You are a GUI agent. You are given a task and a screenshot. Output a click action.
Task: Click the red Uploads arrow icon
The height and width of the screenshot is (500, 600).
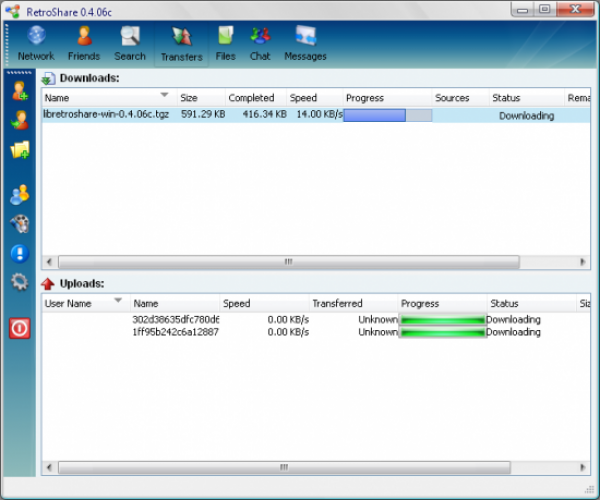coord(48,284)
